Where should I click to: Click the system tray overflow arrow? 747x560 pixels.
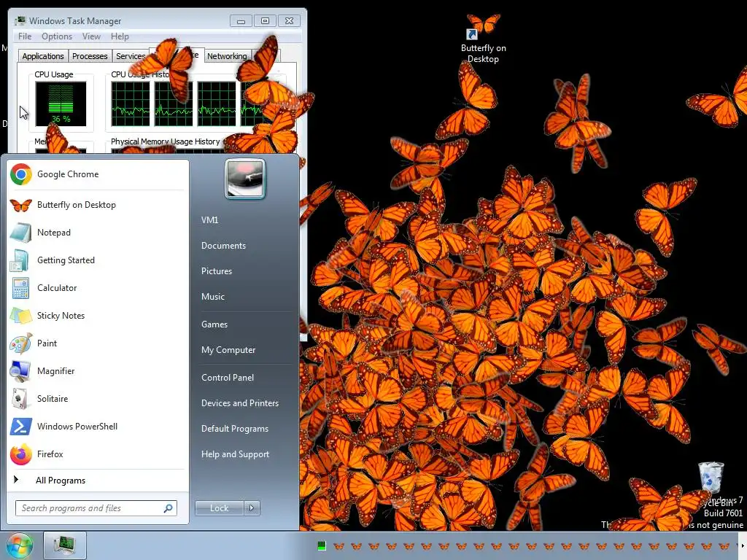click(x=742, y=545)
